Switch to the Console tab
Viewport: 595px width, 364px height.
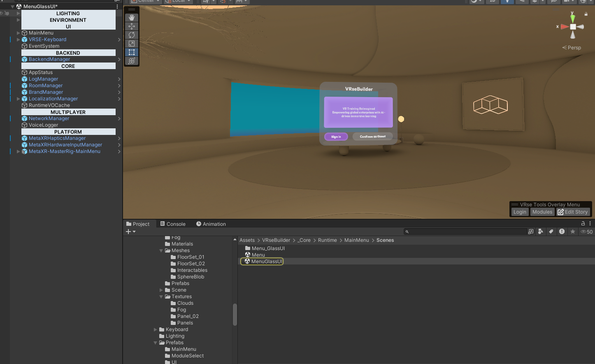173,224
